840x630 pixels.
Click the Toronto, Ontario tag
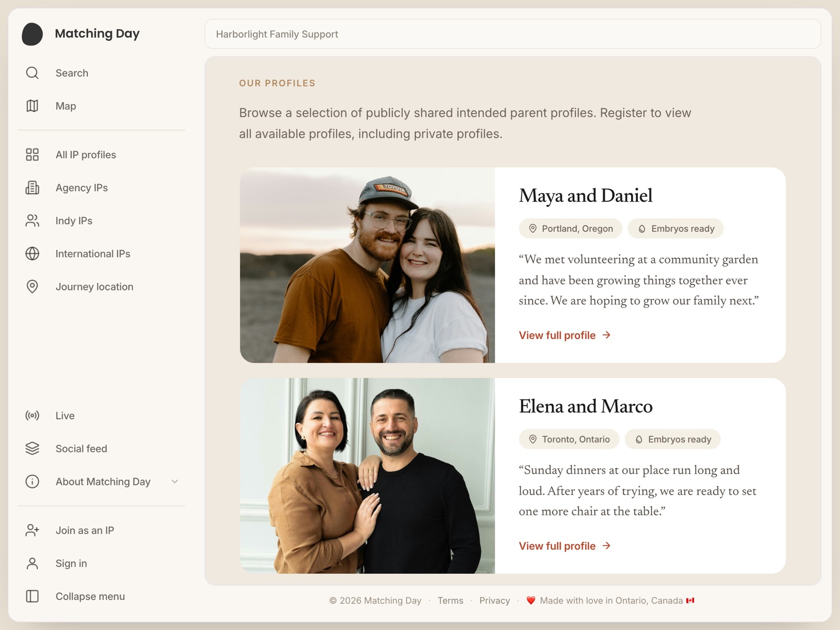pyautogui.click(x=569, y=439)
